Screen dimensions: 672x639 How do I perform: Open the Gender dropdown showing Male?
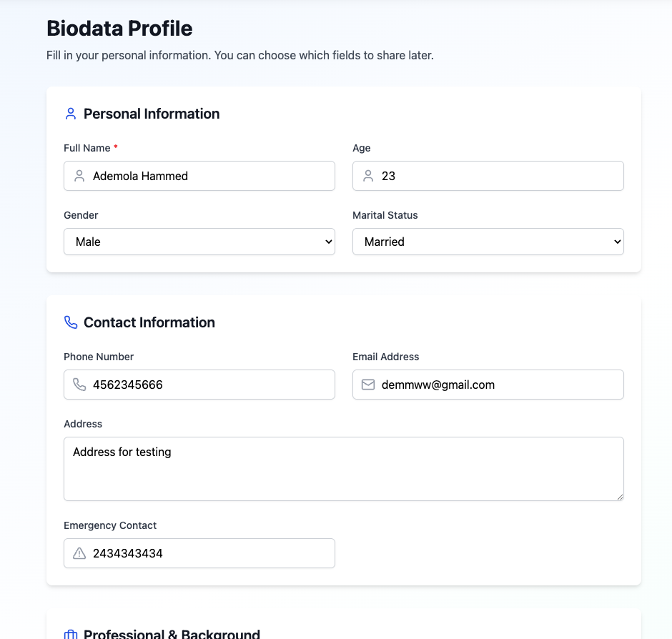(199, 242)
